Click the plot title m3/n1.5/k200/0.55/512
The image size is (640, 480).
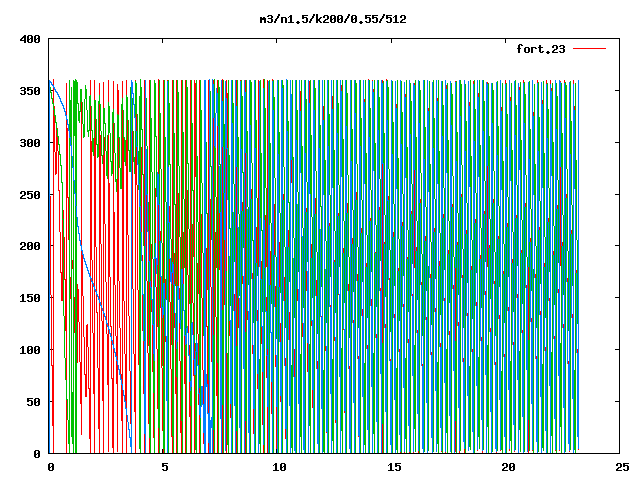pos(333,19)
